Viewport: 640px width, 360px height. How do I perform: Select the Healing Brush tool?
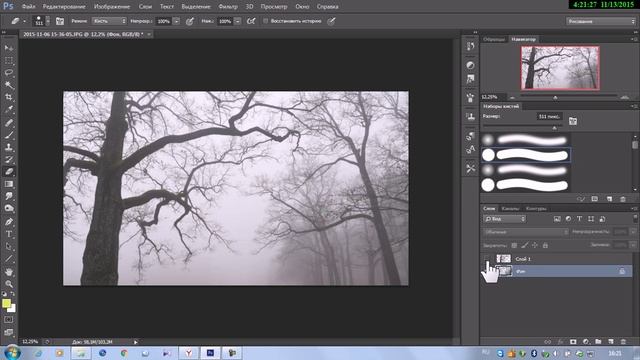click(9, 122)
